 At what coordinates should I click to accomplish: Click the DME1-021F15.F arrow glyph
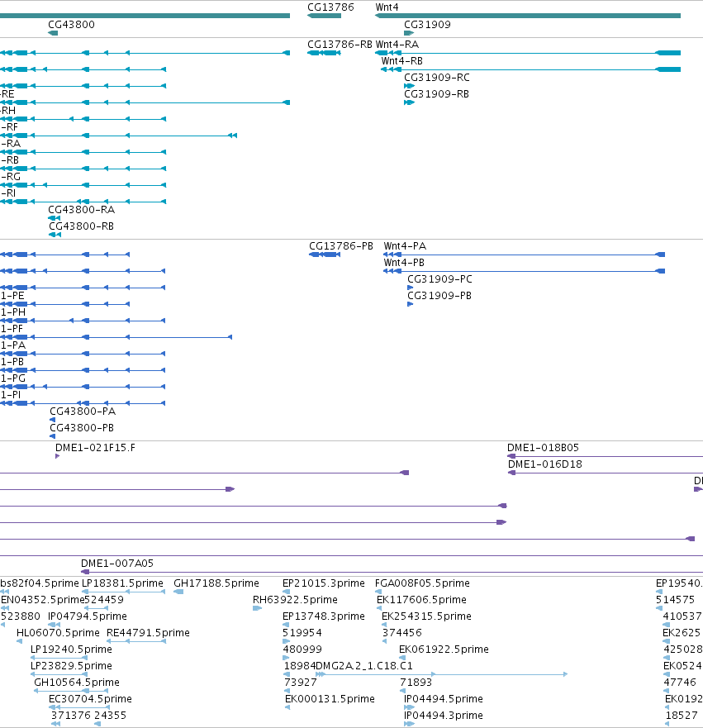(58, 456)
